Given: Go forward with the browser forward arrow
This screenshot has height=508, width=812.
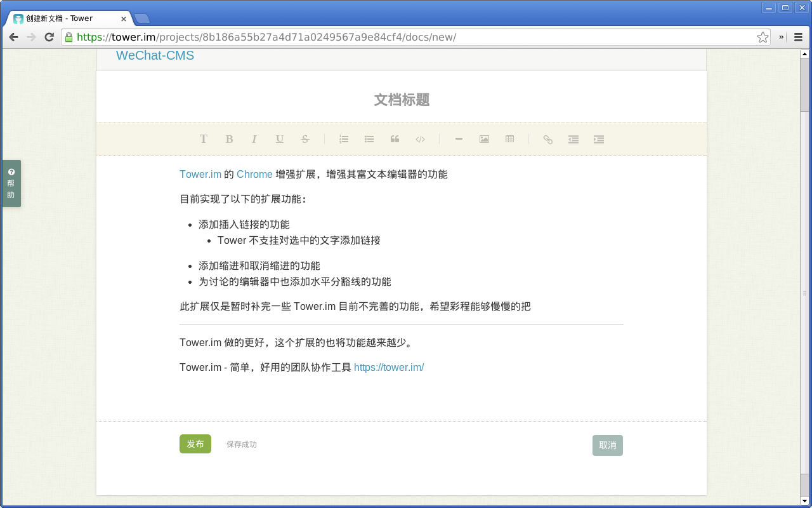Looking at the screenshot, I should [x=31, y=37].
